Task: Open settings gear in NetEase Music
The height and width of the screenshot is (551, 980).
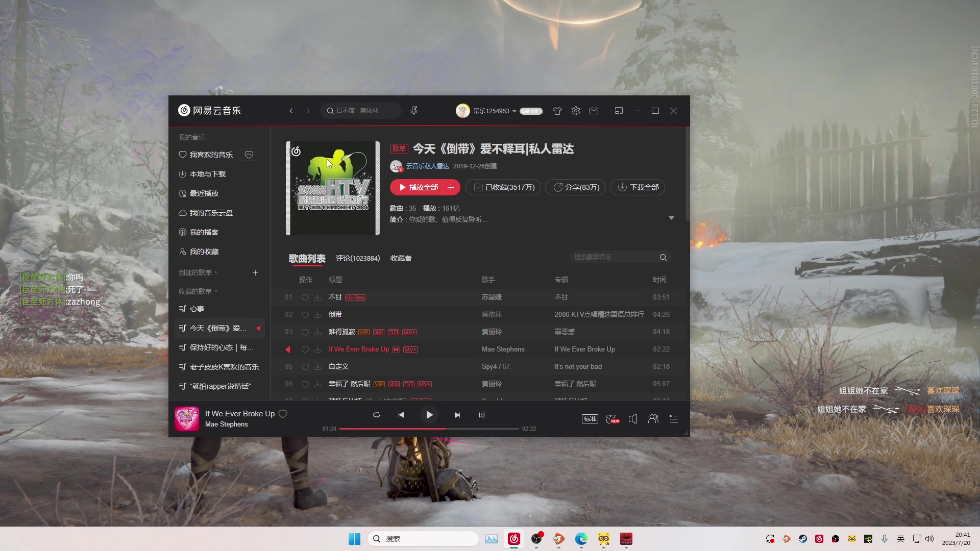Action: click(x=576, y=111)
